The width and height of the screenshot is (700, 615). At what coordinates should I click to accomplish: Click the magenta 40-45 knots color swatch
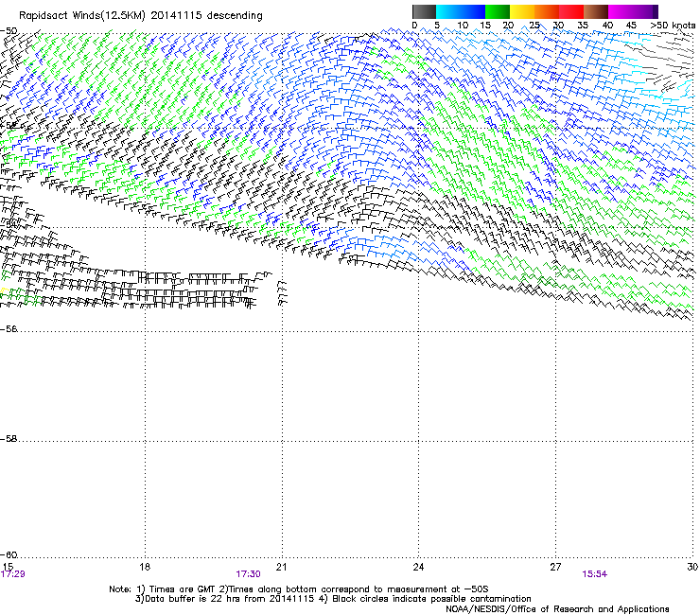tap(621, 11)
